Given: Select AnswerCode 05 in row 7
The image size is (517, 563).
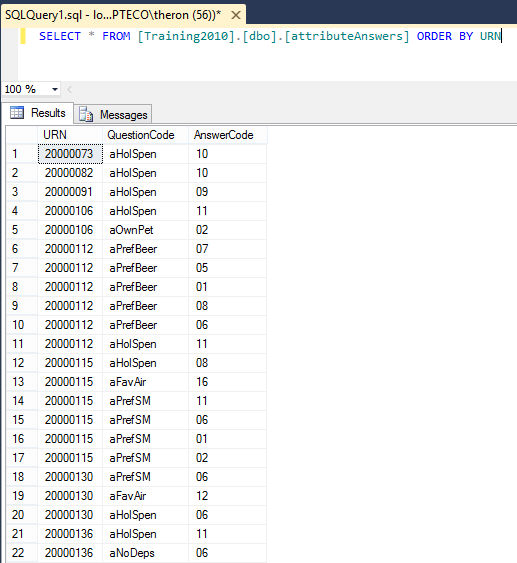Looking at the screenshot, I should (228, 268).
